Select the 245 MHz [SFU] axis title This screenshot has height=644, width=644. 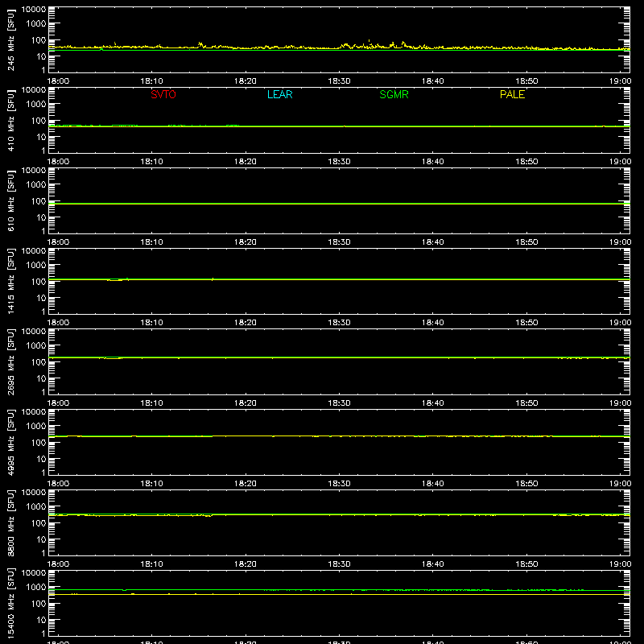[10, 39]
